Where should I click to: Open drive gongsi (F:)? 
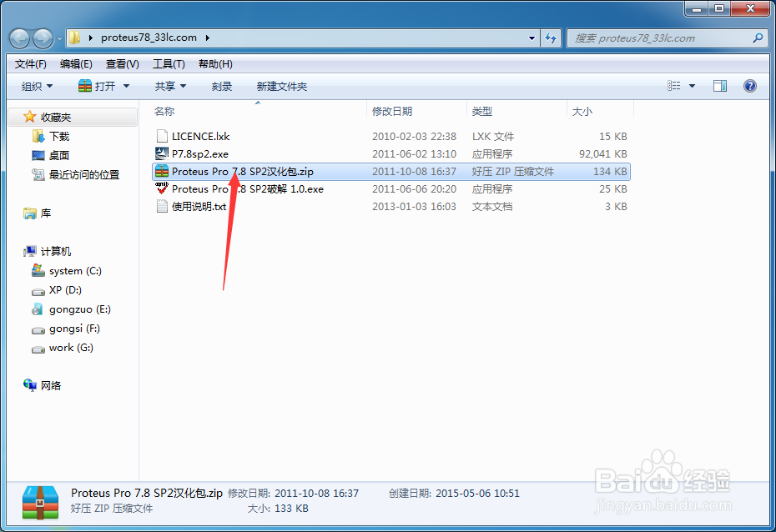(x=74, y=329)
